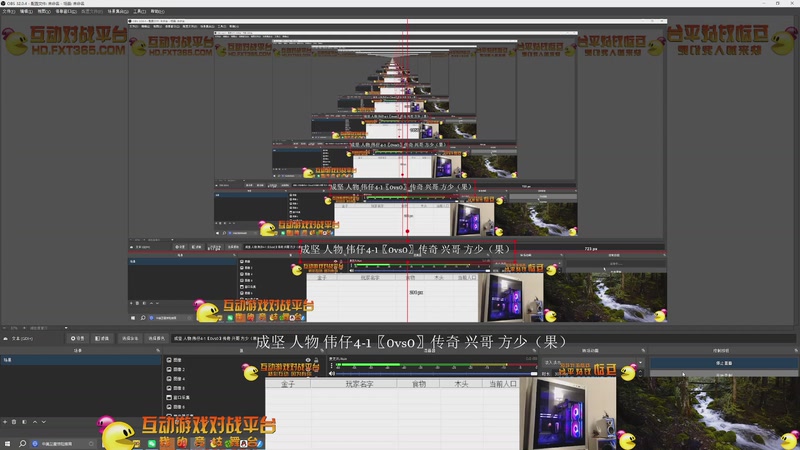Click the 选择字体 button

click(130, 338)
